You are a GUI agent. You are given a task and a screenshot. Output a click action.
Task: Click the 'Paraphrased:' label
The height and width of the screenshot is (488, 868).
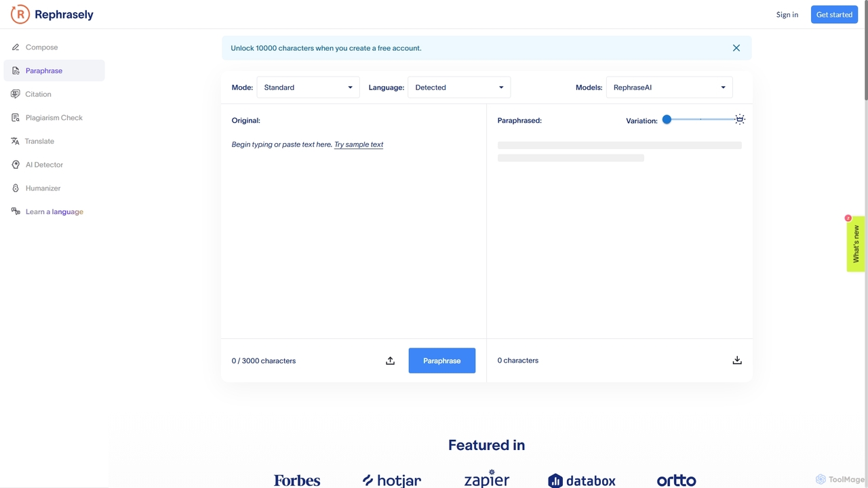coord(519,121)
